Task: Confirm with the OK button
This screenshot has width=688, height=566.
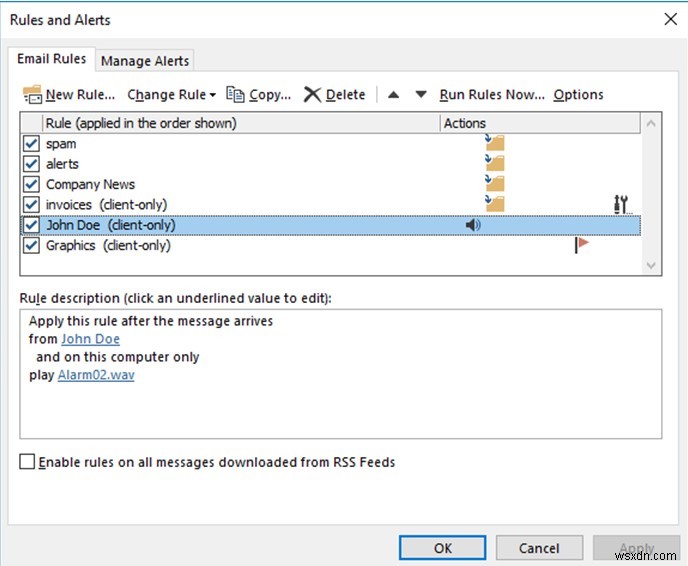Action: (442, 548)
